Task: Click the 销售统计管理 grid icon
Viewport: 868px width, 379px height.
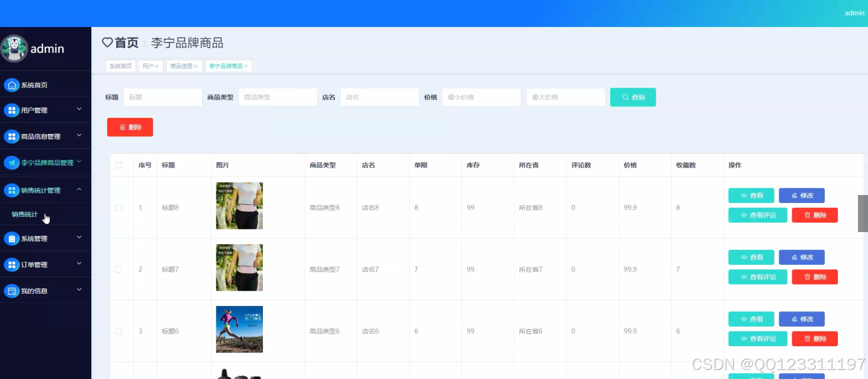Action: coord(12,190)
